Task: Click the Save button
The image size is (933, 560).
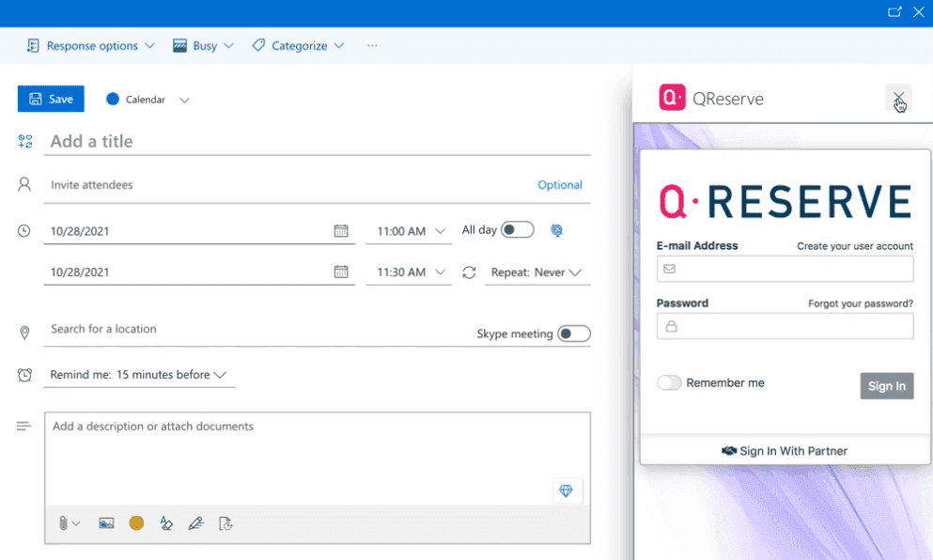Action: [51, 98]
